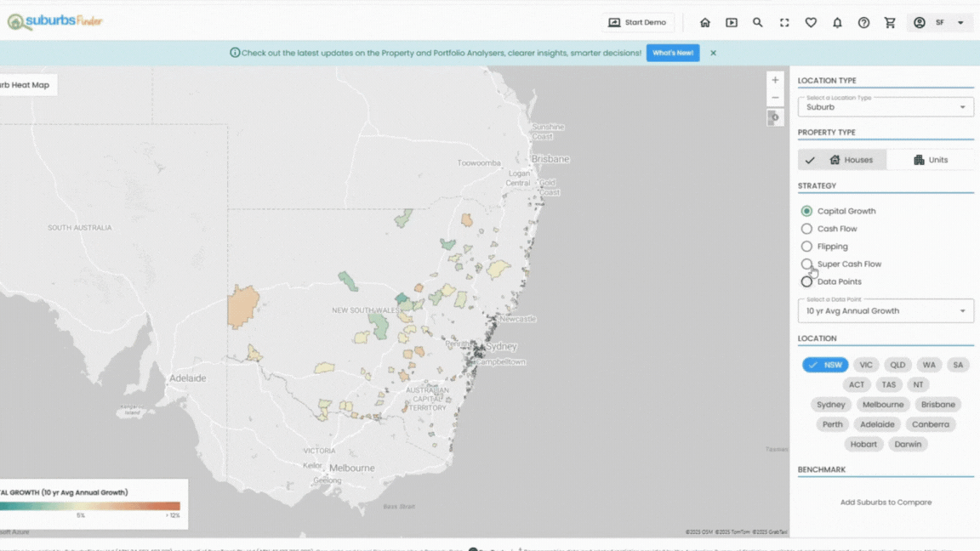Click the What's New button

672,53
